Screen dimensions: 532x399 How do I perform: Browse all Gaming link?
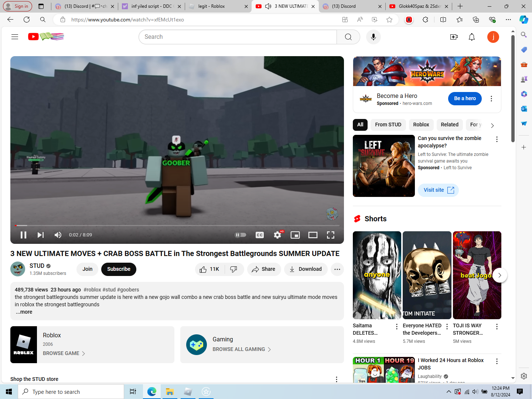pos(242,349)
